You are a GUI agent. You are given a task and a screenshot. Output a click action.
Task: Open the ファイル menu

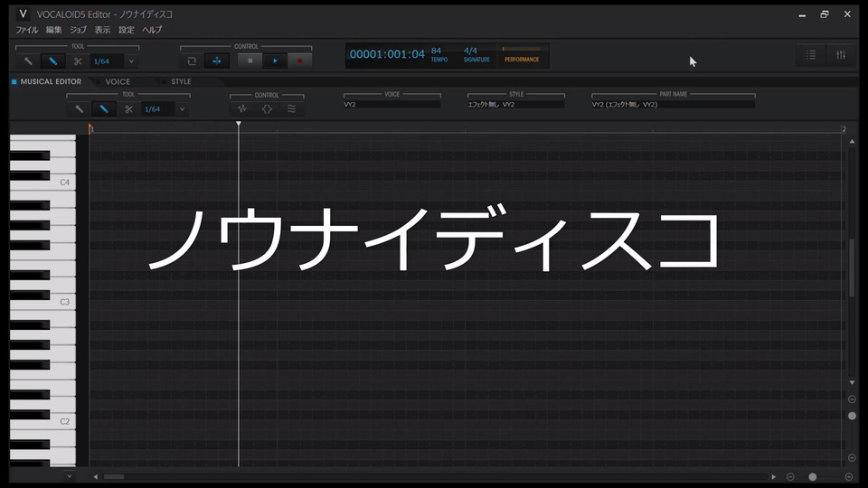26,30
